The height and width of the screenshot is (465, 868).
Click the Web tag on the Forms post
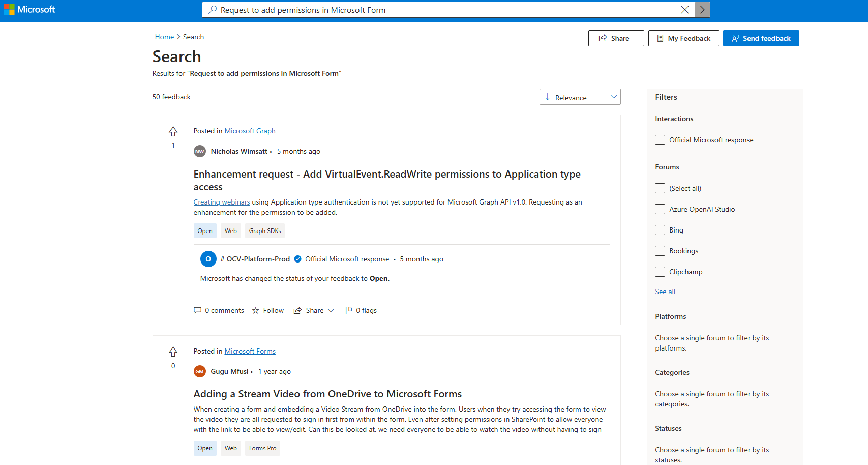231,448
